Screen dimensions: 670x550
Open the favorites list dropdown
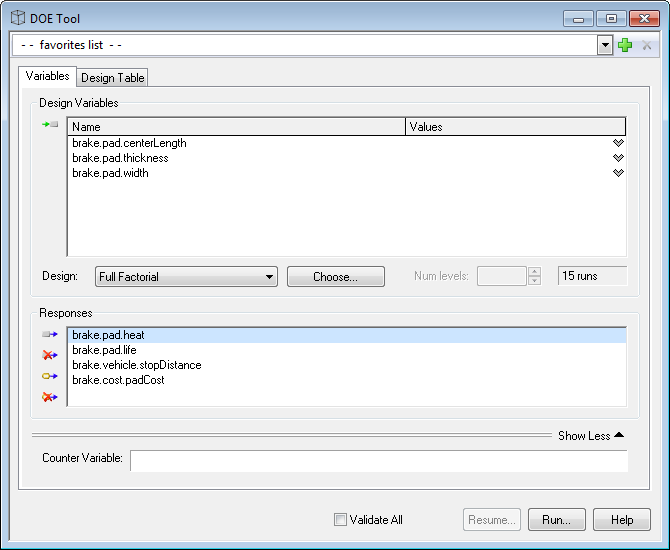point(605,45)
